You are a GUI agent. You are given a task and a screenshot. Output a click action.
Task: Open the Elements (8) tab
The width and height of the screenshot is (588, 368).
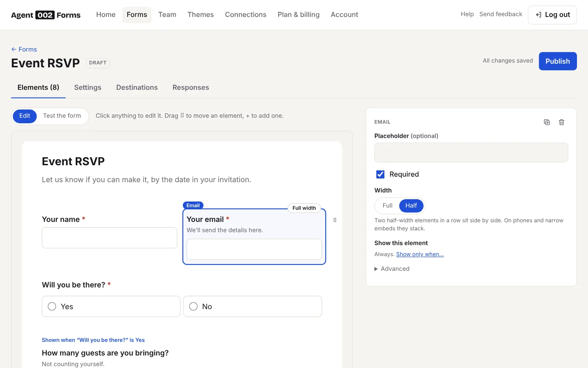[38, 88]
